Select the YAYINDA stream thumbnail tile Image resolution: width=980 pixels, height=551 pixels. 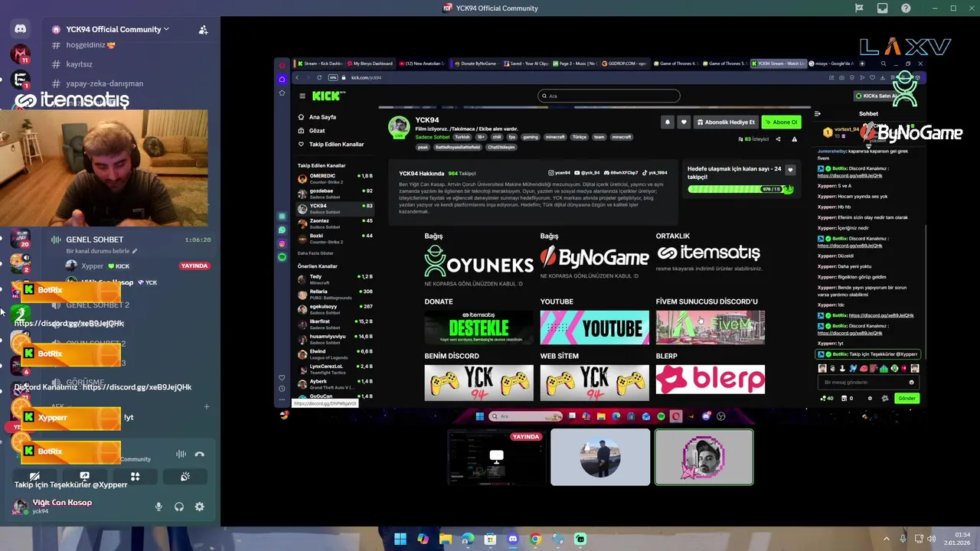pyautogui.click(x=496, y=457)
